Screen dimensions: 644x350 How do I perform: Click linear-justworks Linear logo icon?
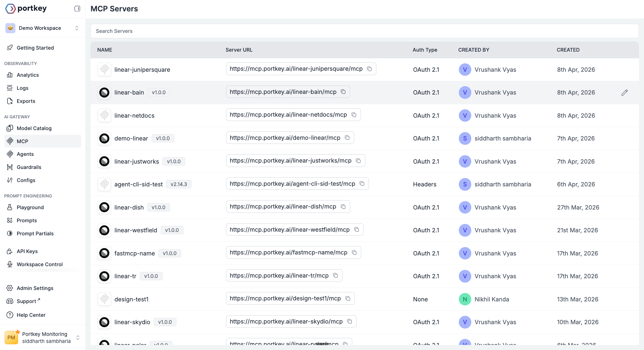point(104,161)
